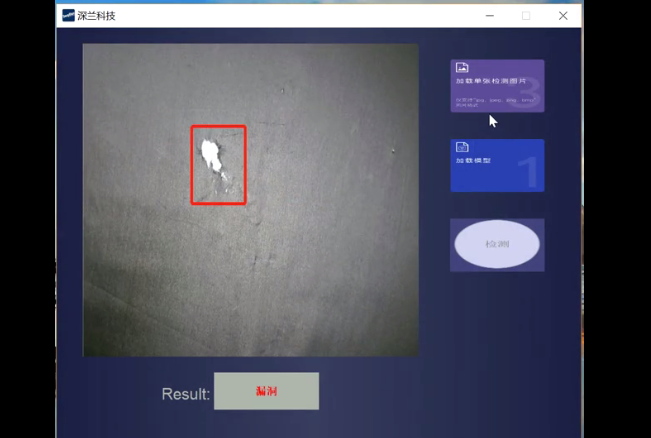Click the model file icon on 加载模型 card

point(462,147)
